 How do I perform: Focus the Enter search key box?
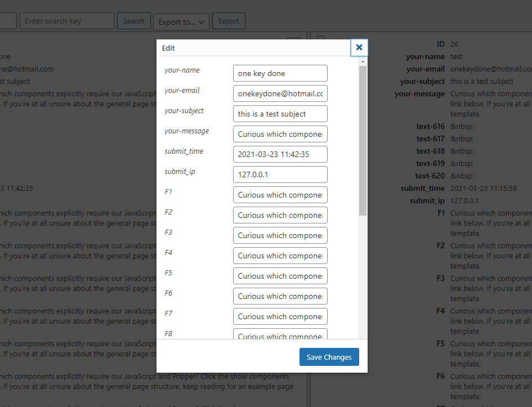(x=67, y=21)
